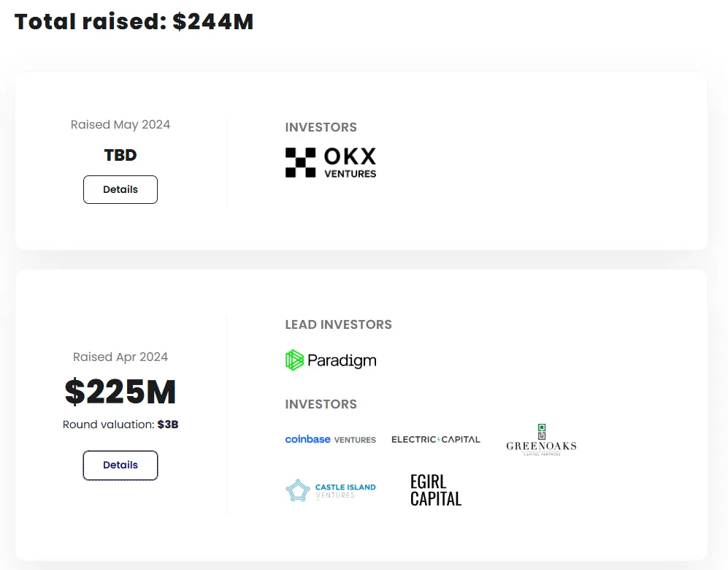Select the TBD raise amount

click(x=120, y=155)
